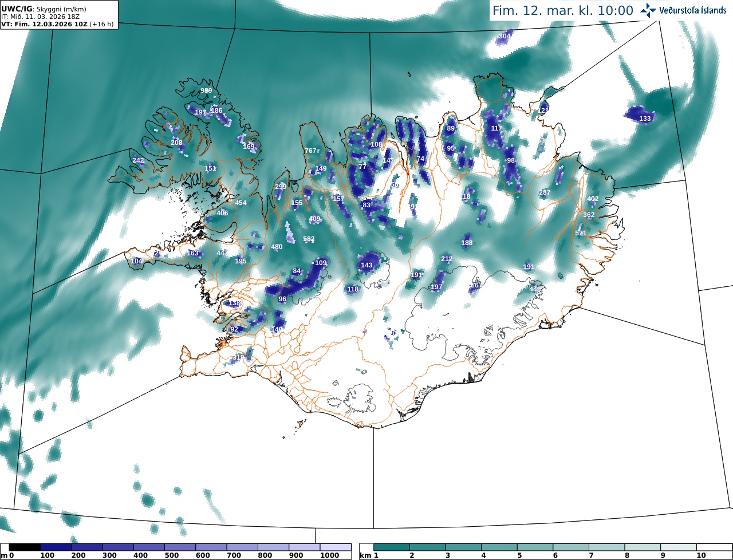Click the visibility value 767
The image size is (733, 560).
pos(310,151)
